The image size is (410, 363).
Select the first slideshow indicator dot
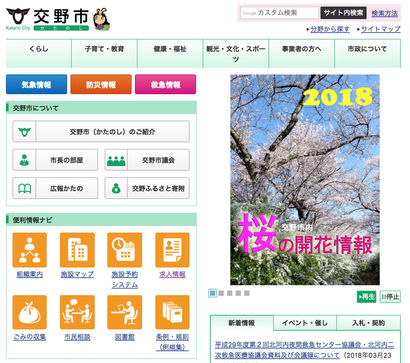pos(212,293)
